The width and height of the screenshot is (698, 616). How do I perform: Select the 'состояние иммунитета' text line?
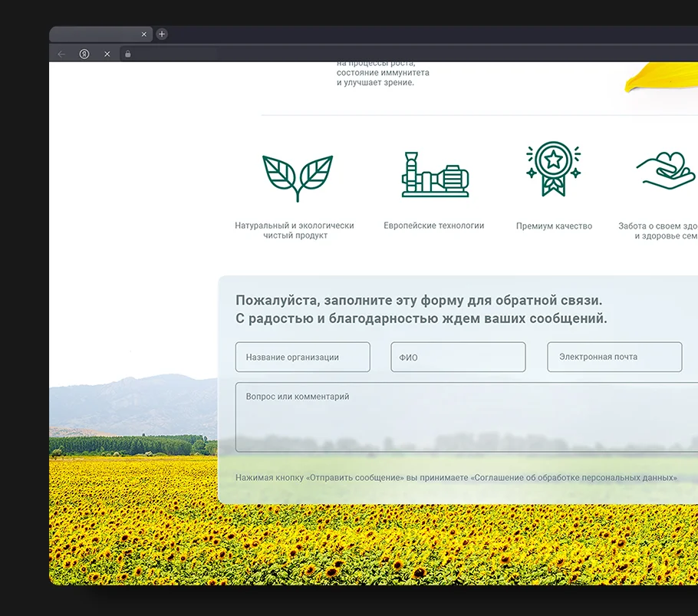[383, 73]
